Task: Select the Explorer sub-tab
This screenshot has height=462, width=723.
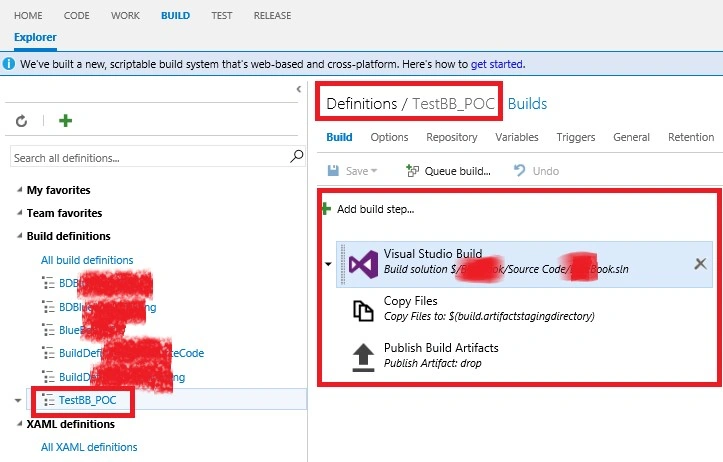Action: [36, 37]
